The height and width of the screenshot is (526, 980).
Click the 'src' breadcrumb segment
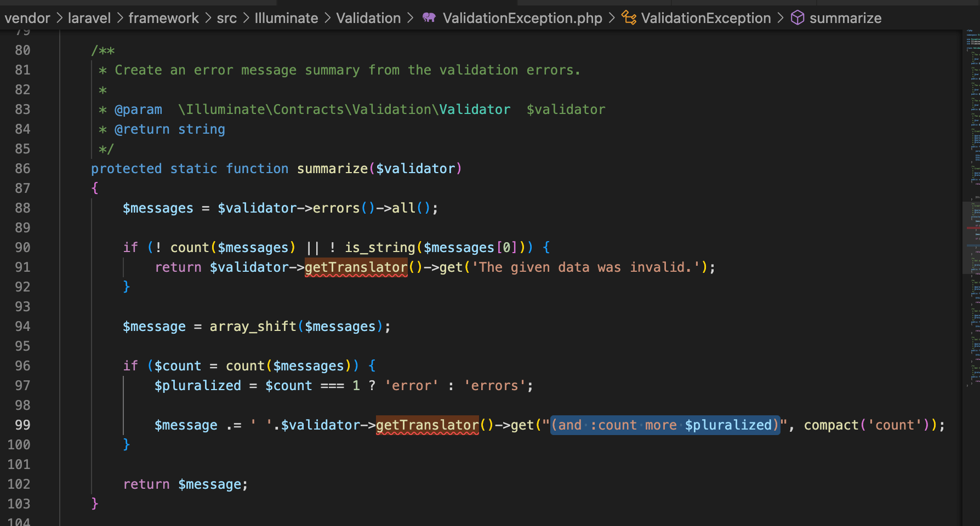(x=226, y=18)
